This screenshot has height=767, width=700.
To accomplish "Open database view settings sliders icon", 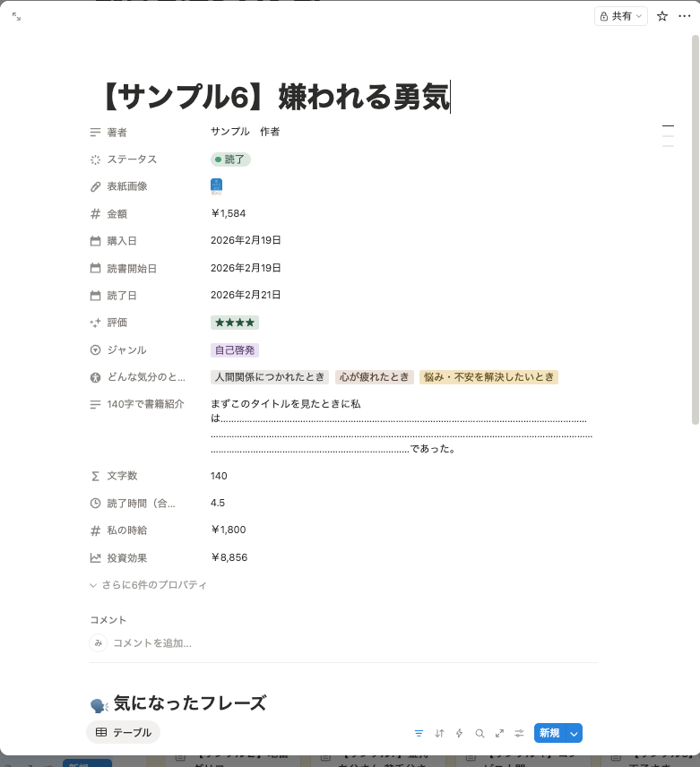I will point(519,733).
